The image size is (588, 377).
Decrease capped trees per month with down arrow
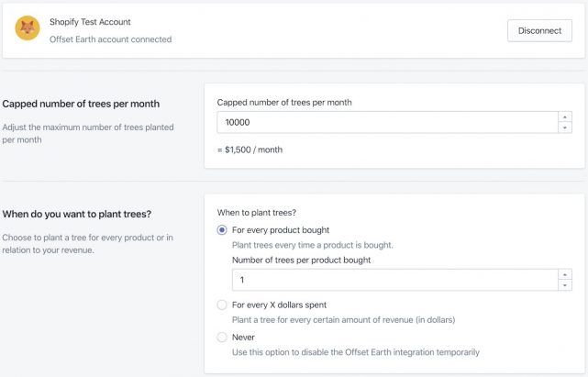click(x=565, y=128)
